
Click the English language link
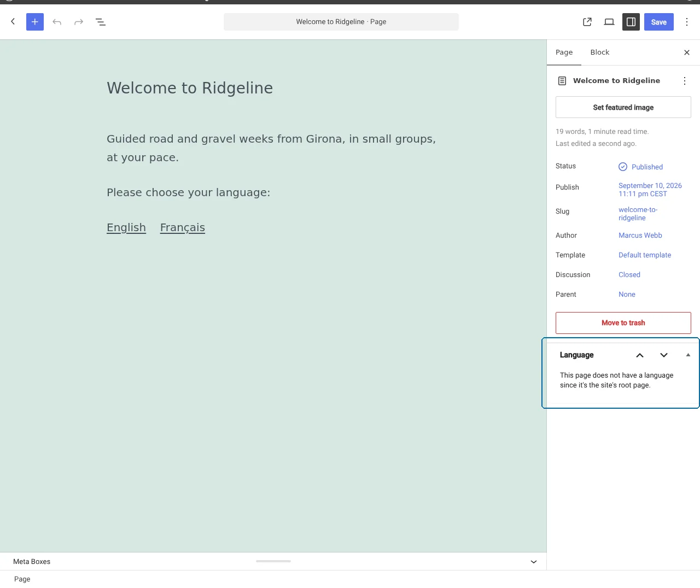(x=126, y=227)
